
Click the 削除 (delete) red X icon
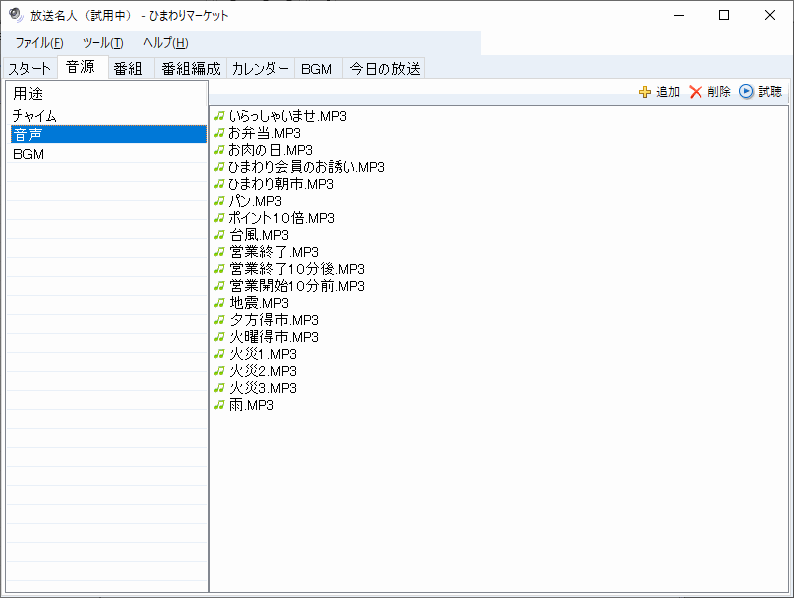(x=696, y=92)
